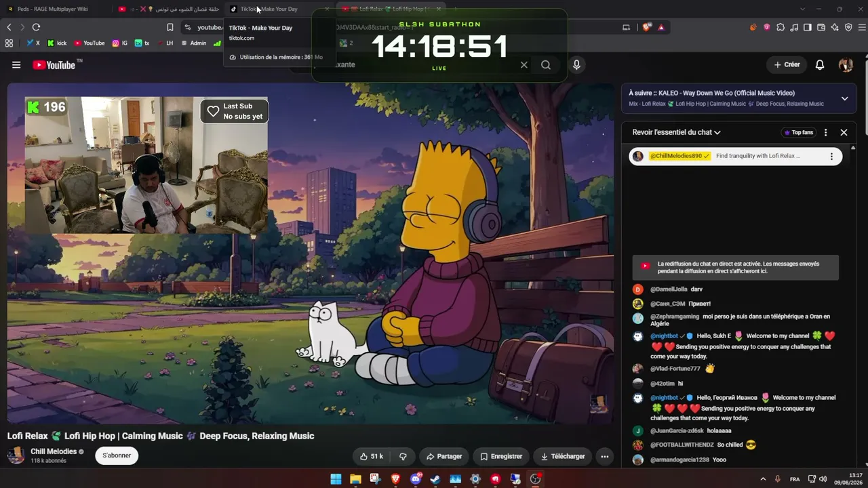Close the live chat replay panel
Screen dimensions: 868x488
pos(844,132)
